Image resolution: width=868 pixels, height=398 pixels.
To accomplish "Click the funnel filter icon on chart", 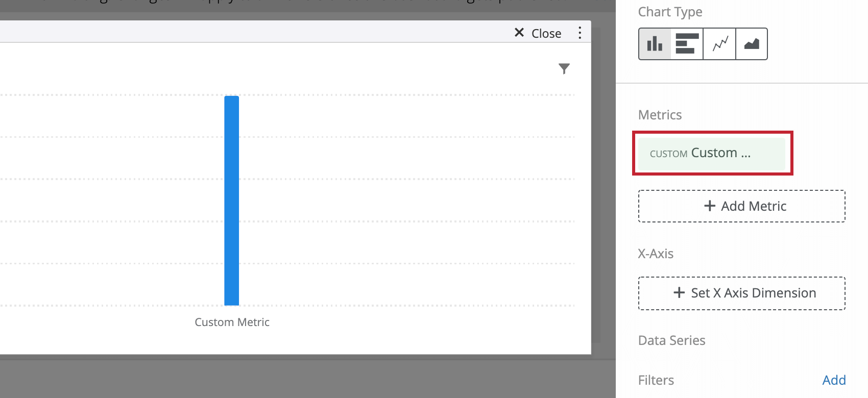I will [564, 69].
